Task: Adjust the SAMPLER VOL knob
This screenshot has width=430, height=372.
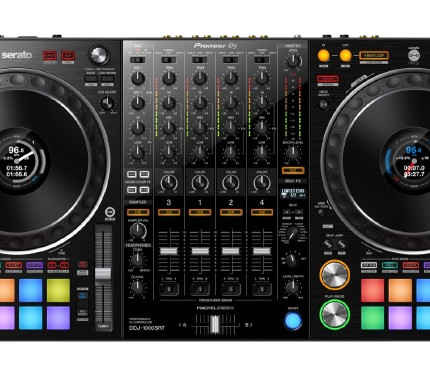Action: point(138,231)
